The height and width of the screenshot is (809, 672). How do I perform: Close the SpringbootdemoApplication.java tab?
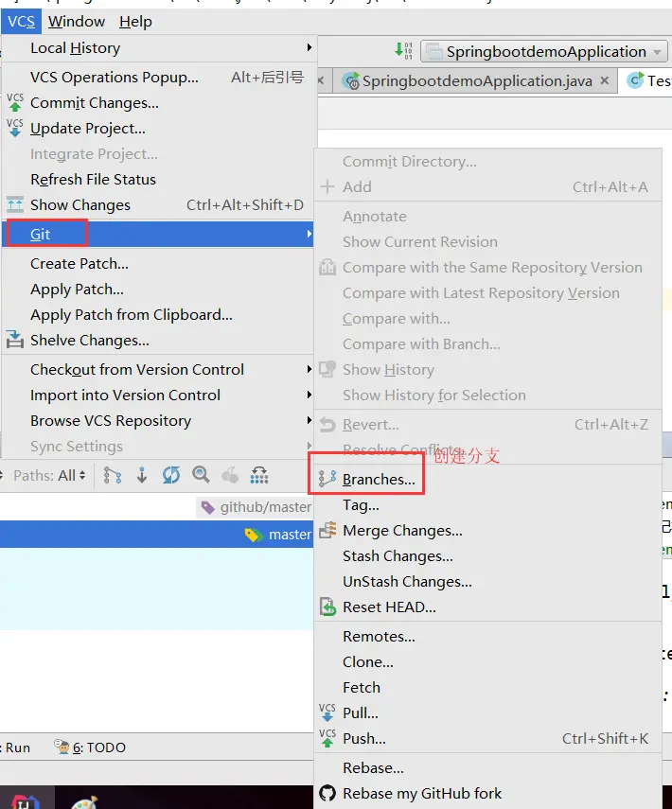pyautogui.click(x=605, y=81)
